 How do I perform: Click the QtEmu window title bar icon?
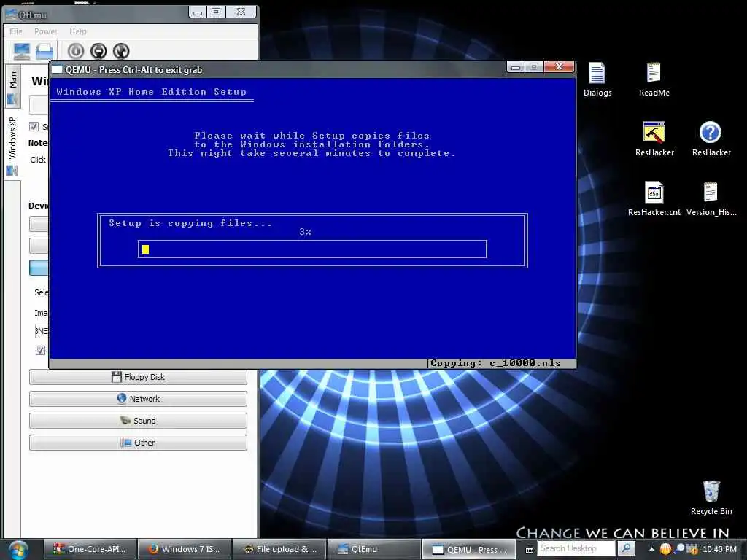coord(11,15)
